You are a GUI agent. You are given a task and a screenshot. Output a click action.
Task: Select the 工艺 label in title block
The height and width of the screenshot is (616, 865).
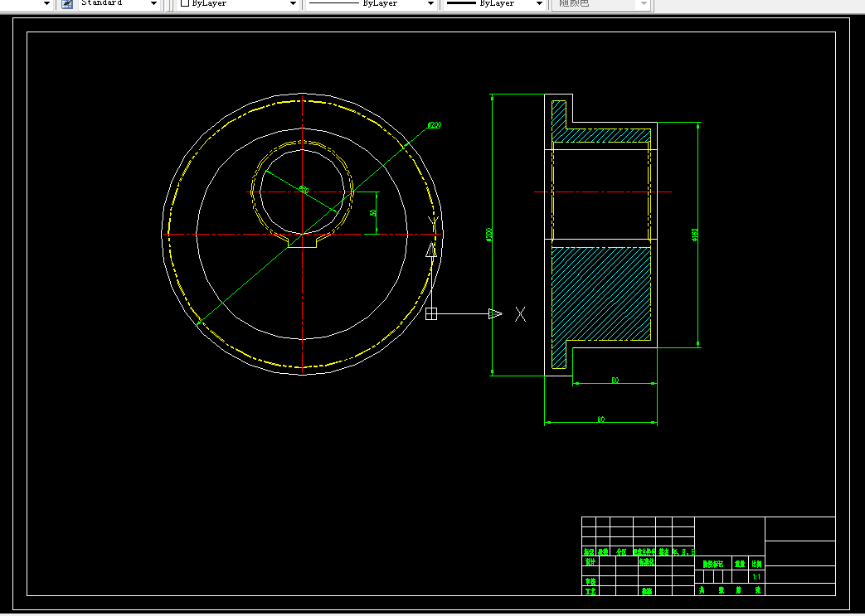[x=590, y=591]
